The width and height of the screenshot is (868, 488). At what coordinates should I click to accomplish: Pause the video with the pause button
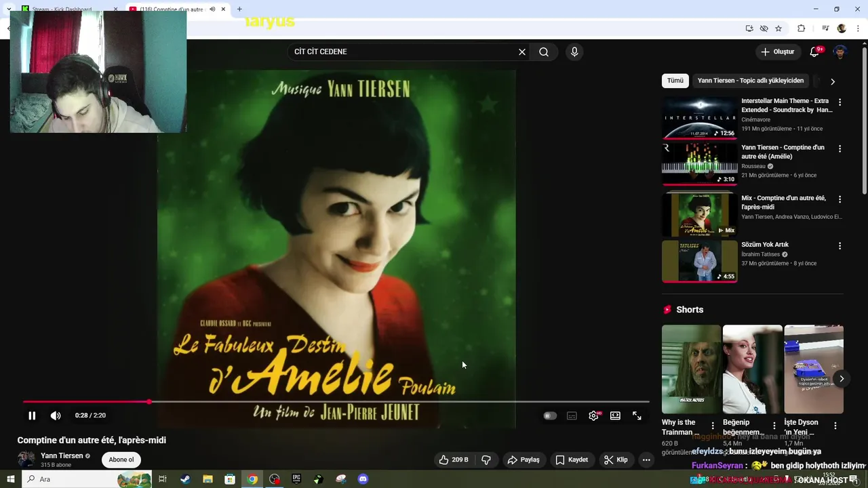(32, 415)
